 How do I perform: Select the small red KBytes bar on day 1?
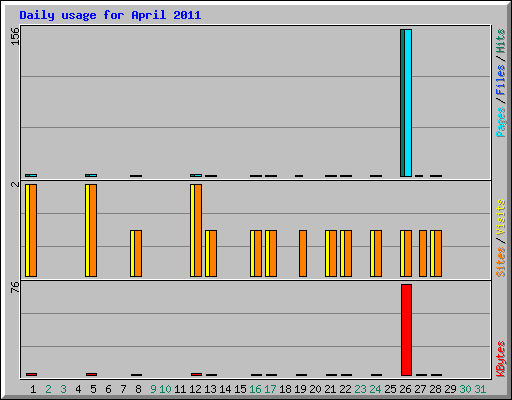pos(31,374)
